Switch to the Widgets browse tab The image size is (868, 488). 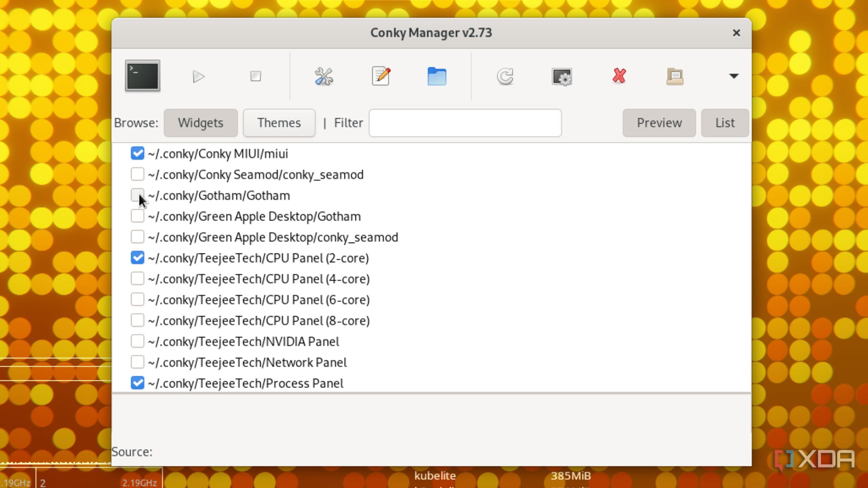(200, 123)
